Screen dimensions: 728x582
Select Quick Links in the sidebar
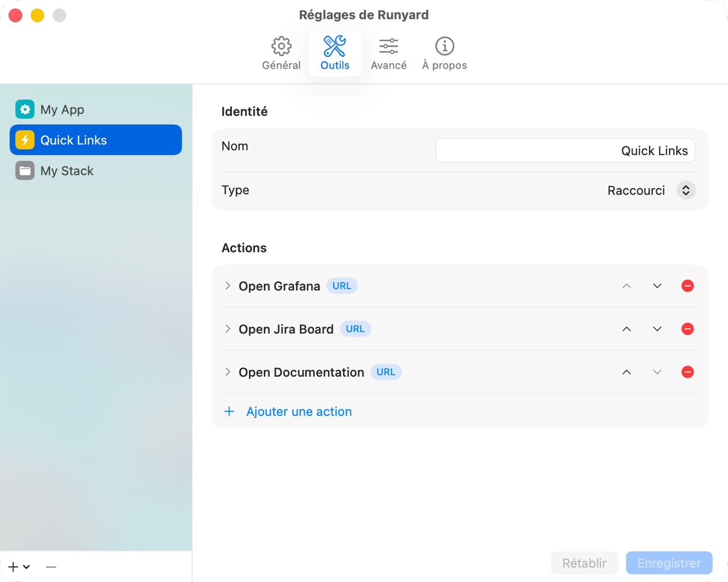(96, 140)
